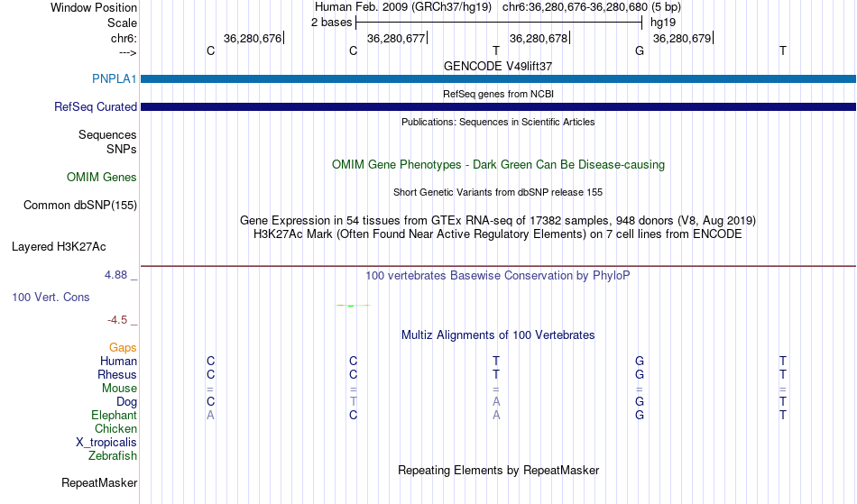Open Short Genetic Variants from dbSNP title
The width and height of the screenshot is (857, 504).
click(x=498, y=192)
